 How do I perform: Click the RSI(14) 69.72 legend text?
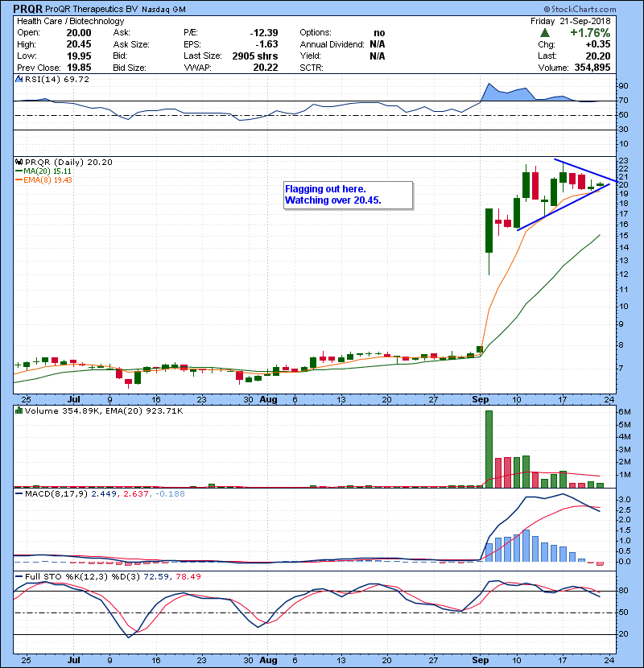coord(57,79)
